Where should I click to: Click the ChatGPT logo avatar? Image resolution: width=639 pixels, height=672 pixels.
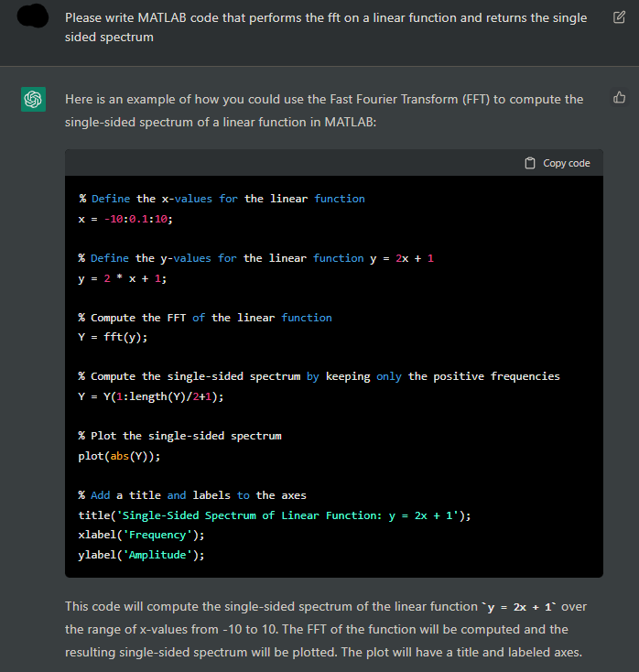click(x=34, y=100)
